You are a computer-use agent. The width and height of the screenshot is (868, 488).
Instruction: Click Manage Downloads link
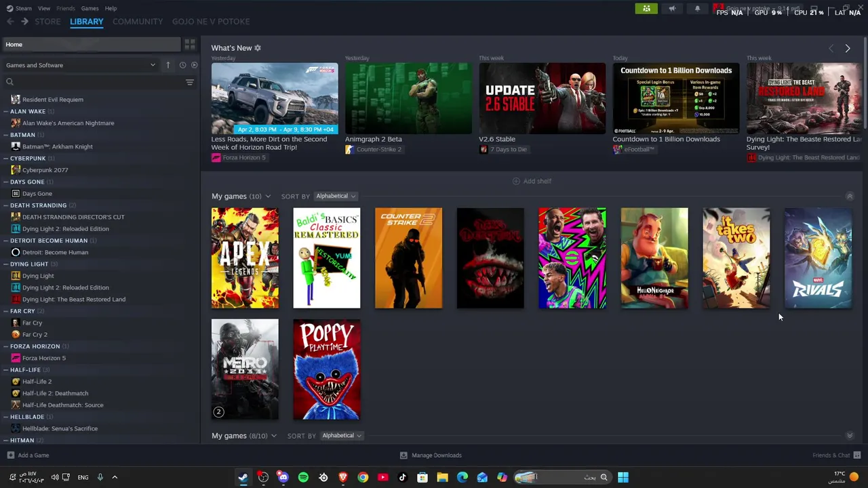431,455
